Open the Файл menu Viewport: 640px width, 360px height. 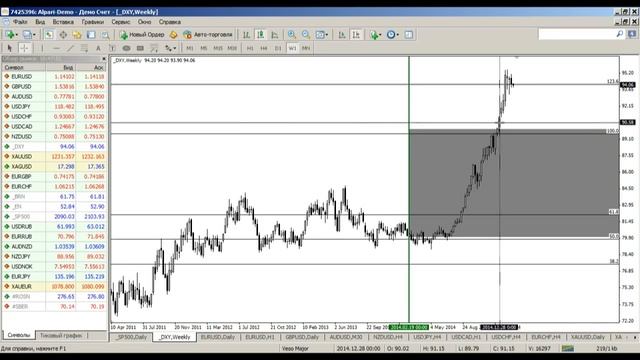tap(20, 22)
